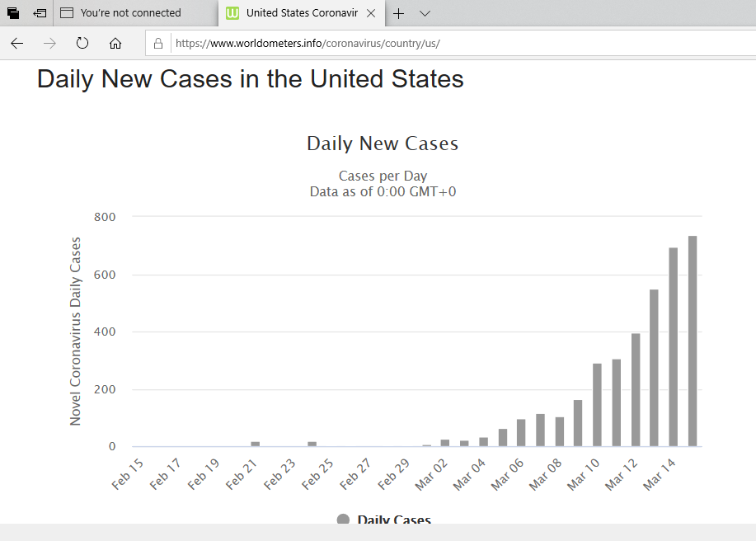The image size is (756, 541).
Task: Expand the tab previews chevron
Action: point(425,13)
